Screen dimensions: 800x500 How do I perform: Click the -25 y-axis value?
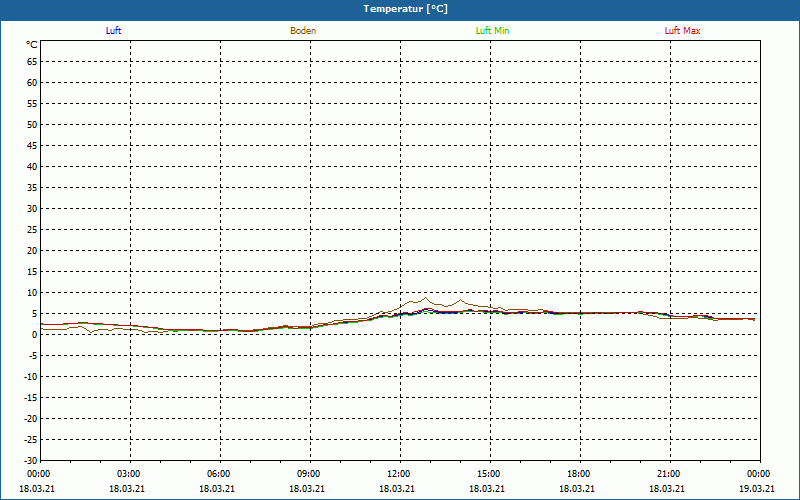click(32, 440)
